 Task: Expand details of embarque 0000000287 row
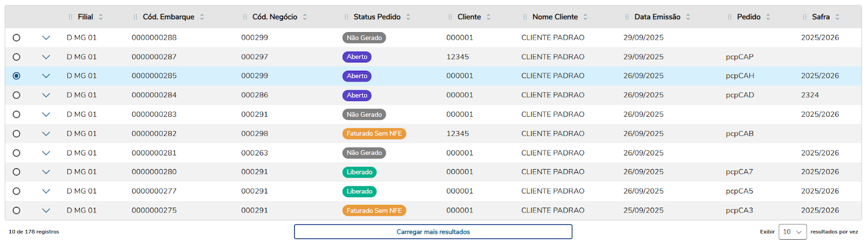point(46,57)
